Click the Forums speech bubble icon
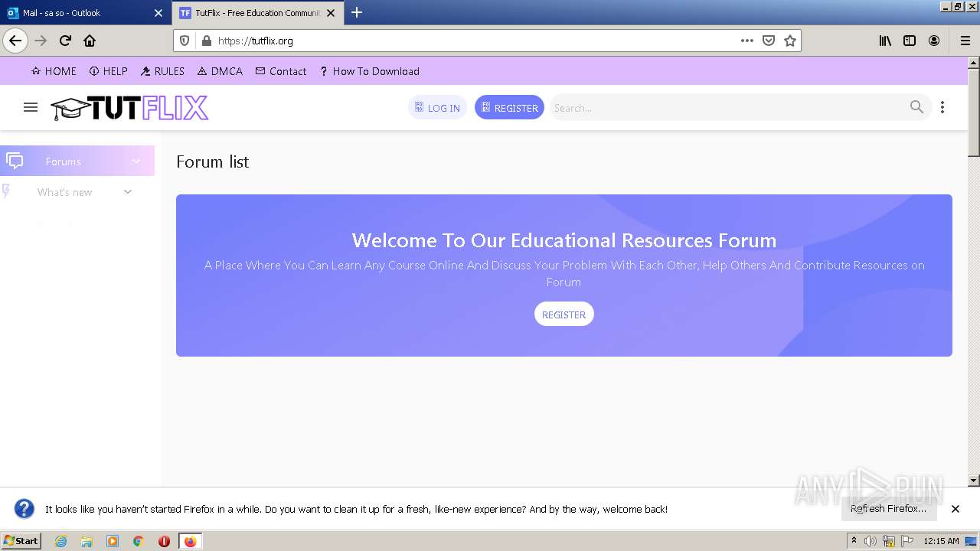 click(x=14, y=161)
